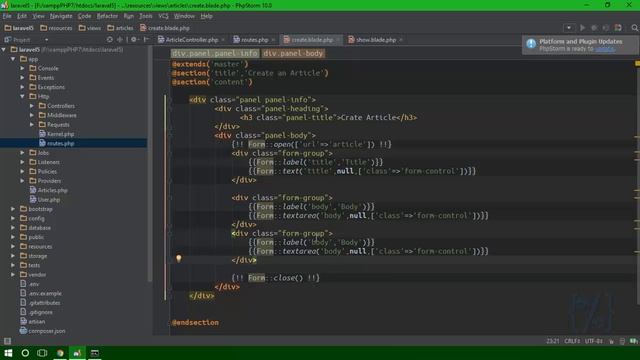This screenshot has width=640, height=360.
Task: Open the Refactor menu
Action: [x=107, y=16]
